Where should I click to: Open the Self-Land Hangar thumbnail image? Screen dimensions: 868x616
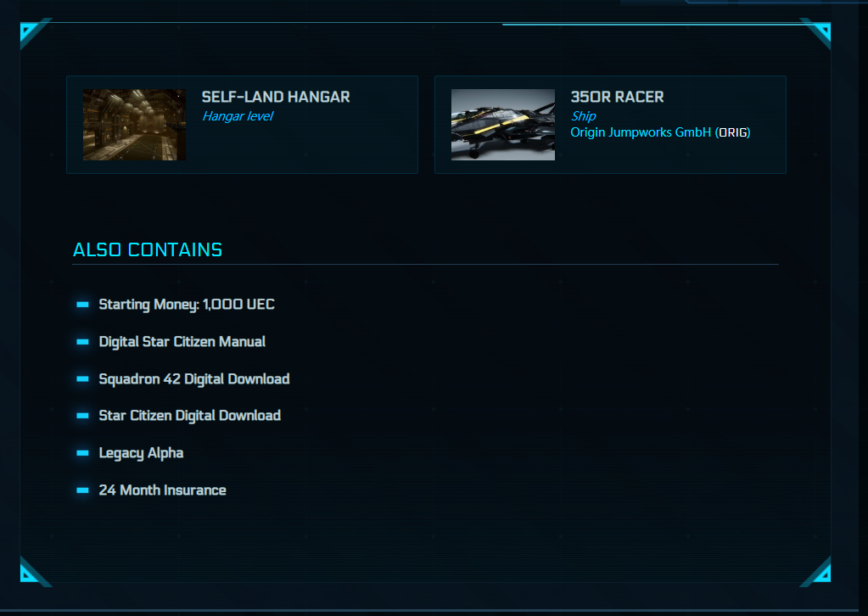(x=135, y=125)
